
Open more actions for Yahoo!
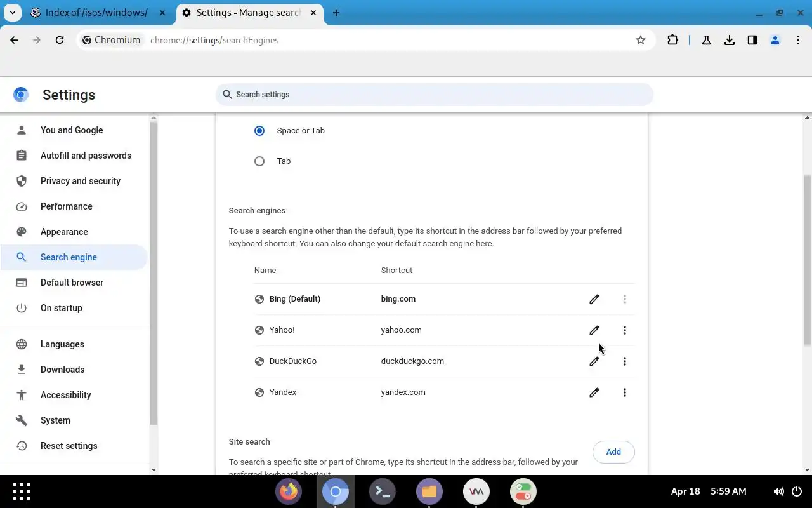pos(624,330)
